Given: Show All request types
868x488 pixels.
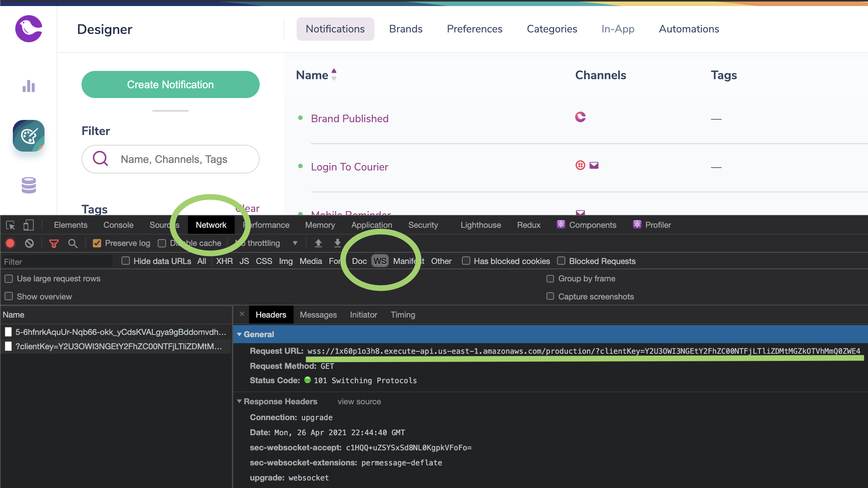Looking at the screenshot, I should (202, 261).
